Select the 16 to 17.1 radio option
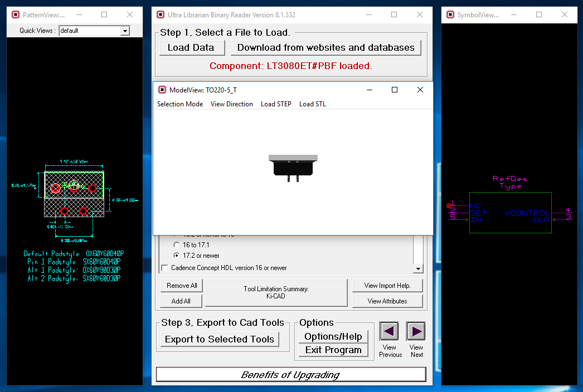 176,245
